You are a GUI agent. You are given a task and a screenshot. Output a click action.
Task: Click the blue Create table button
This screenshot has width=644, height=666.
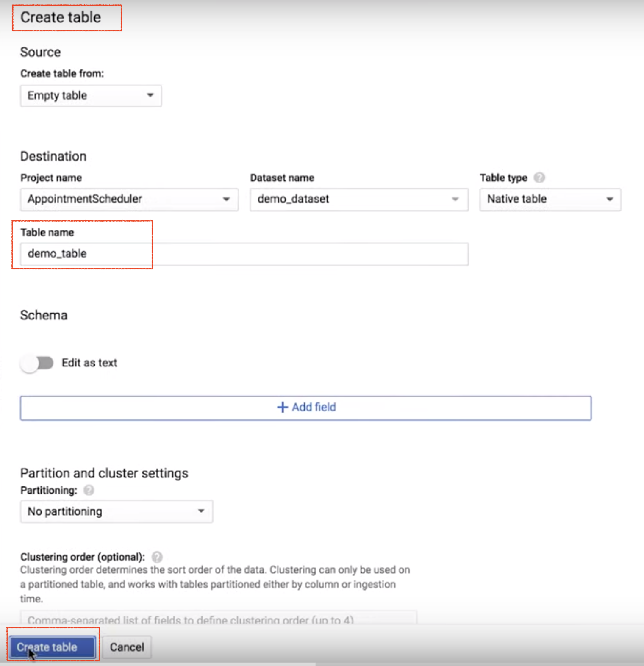point(53,647)
